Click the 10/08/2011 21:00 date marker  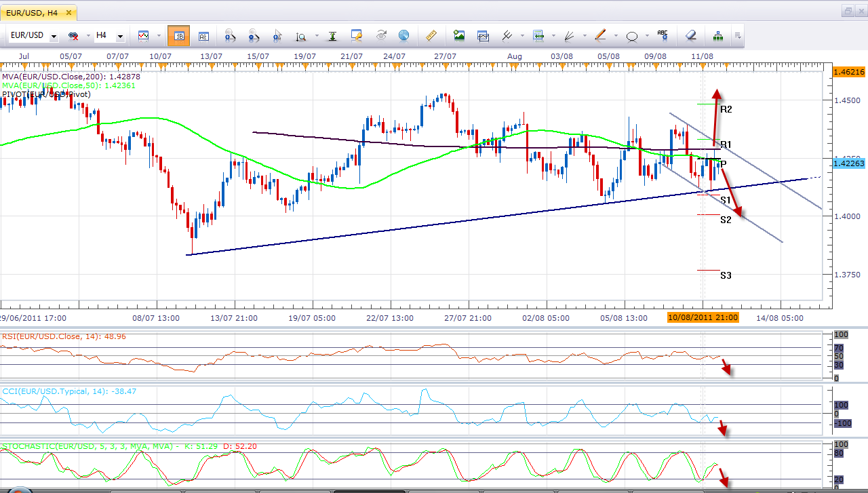click(703, 317)
